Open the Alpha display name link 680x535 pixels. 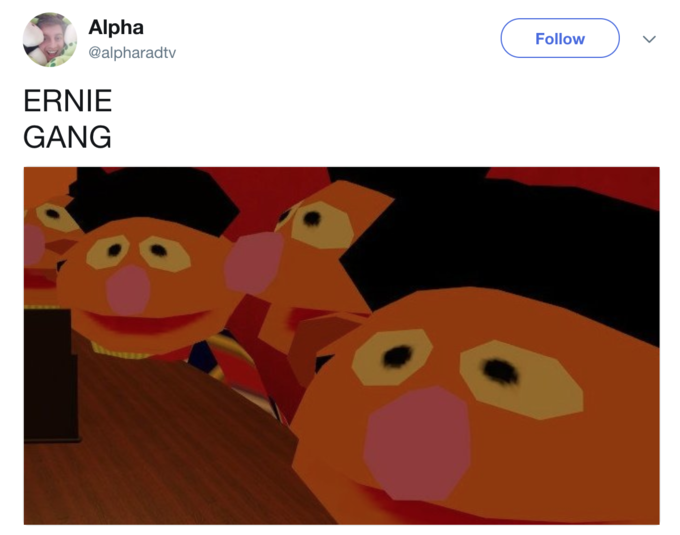point(116,27)
